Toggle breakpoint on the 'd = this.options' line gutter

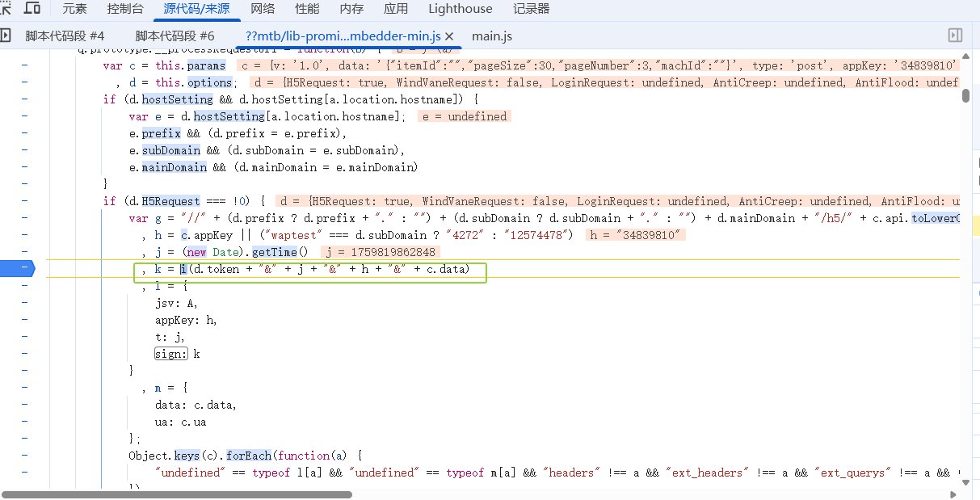point(24,82)
